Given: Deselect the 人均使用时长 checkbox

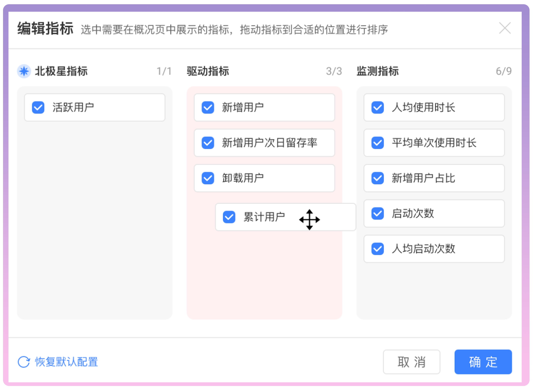Looking at the screenshot, I should (x=378, y=107).
